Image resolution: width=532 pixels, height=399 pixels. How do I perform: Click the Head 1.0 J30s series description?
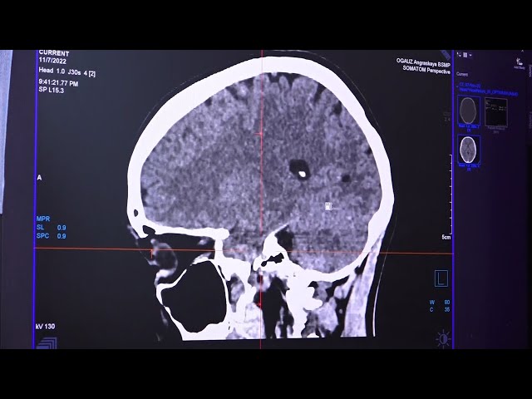[66, 71]
